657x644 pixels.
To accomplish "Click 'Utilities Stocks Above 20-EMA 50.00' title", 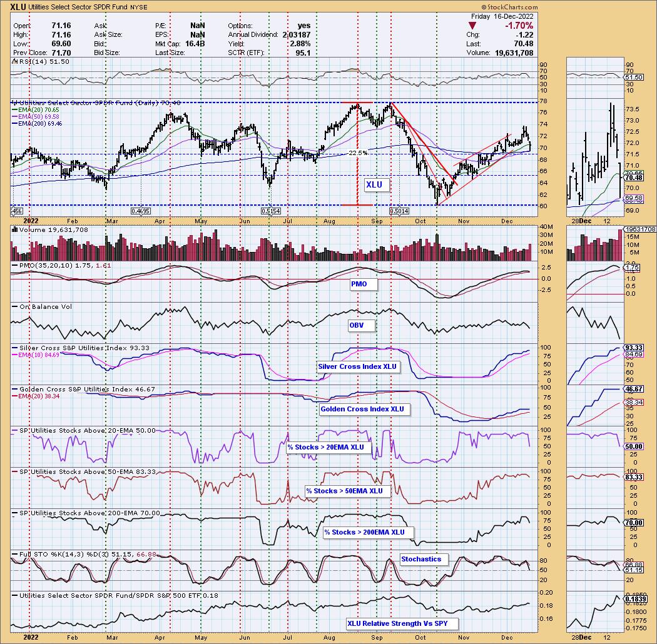I will (x=83, y=430).
